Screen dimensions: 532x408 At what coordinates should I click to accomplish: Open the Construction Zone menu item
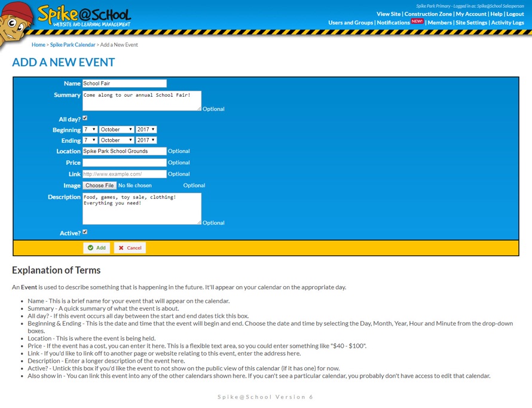coord(428,14)
